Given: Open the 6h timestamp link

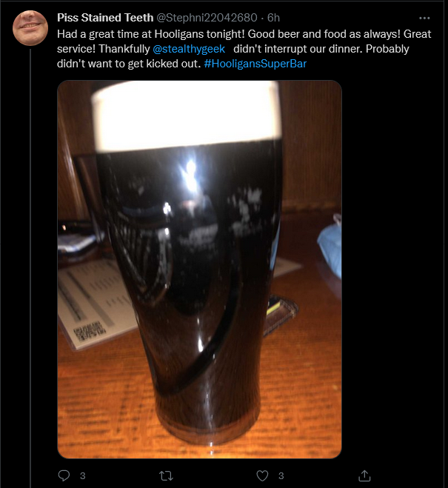Looking at the screenshot, I should [x=273, y=18].
